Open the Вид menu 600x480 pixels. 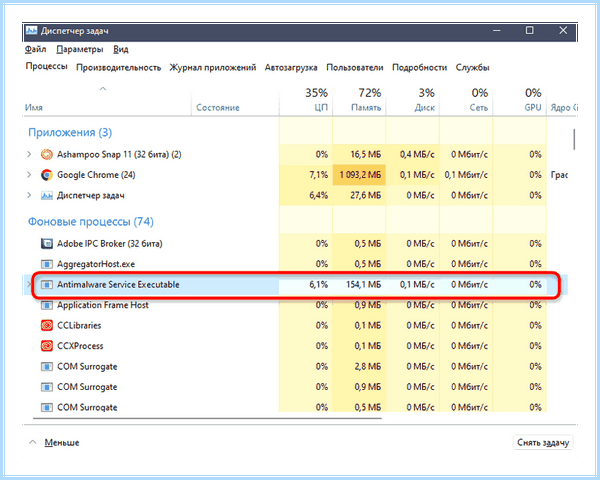pos(121,49)
